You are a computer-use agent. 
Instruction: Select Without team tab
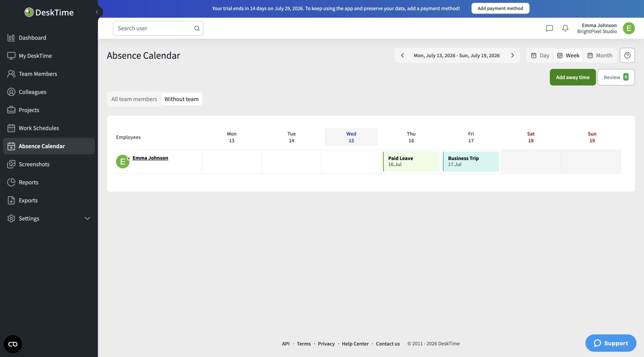coord(181,99)
